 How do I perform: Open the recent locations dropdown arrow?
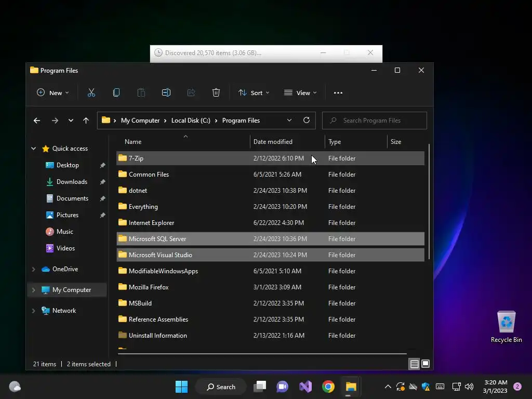(71, 121)
